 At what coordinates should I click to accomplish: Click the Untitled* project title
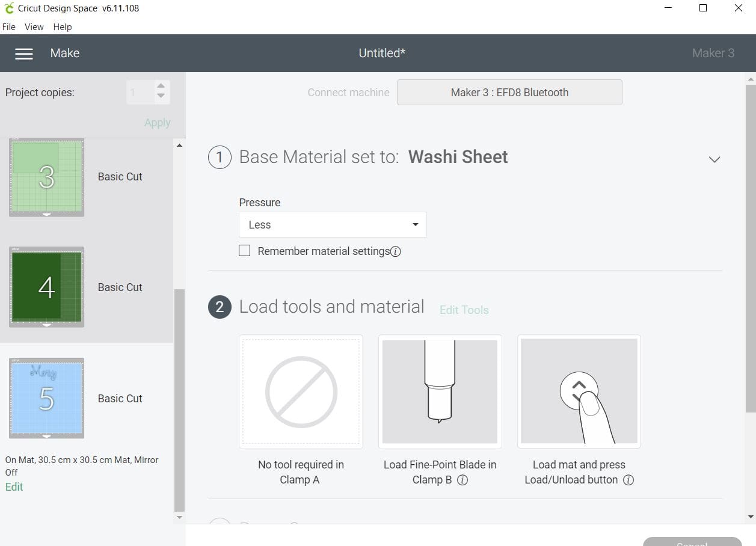coord(382,53)
